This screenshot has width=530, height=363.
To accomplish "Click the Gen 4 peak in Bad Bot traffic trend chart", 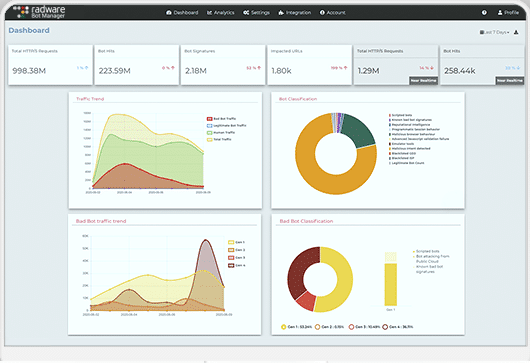I will point(205,240).
